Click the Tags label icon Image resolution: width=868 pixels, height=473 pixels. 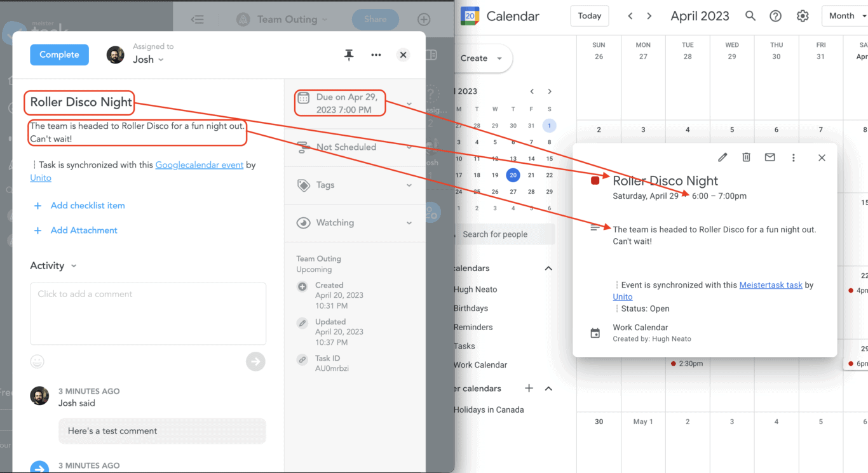tap(304, 185)
